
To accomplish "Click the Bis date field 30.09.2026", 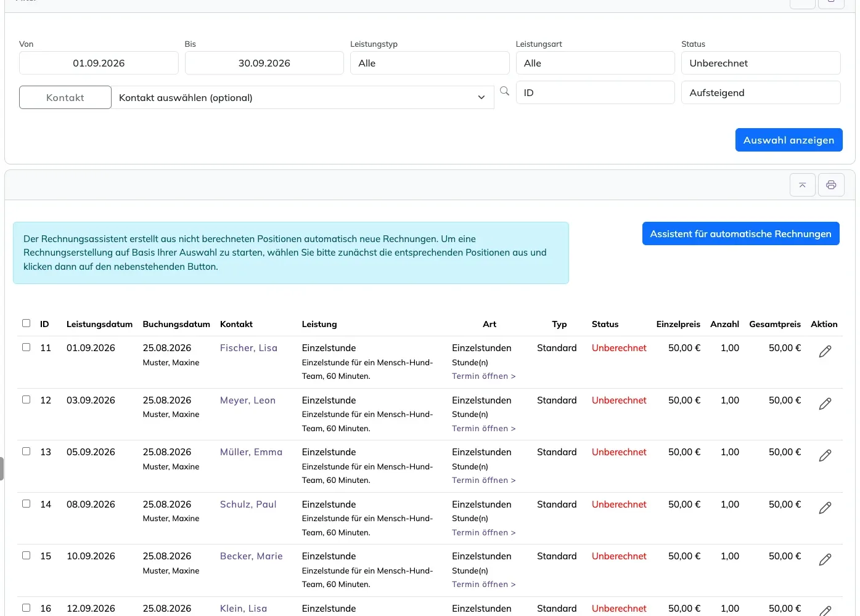I will tap(264, 63).
